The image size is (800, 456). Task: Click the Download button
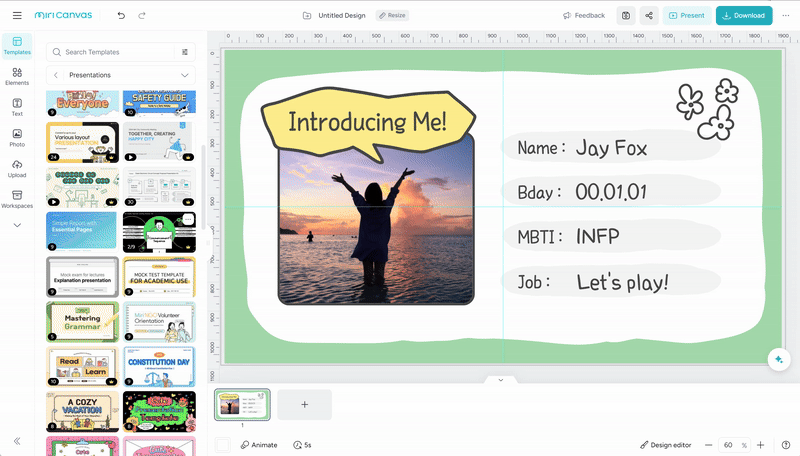pos(743,16)
